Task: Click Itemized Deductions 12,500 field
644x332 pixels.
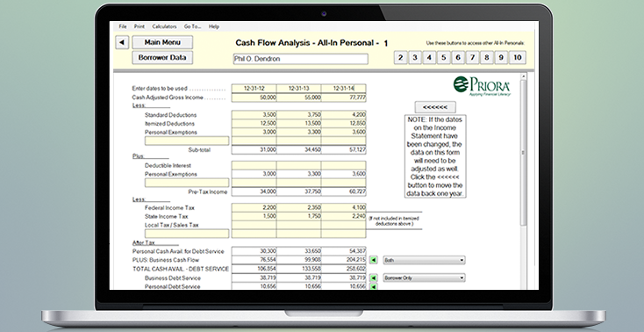Action: pos(254,124)
